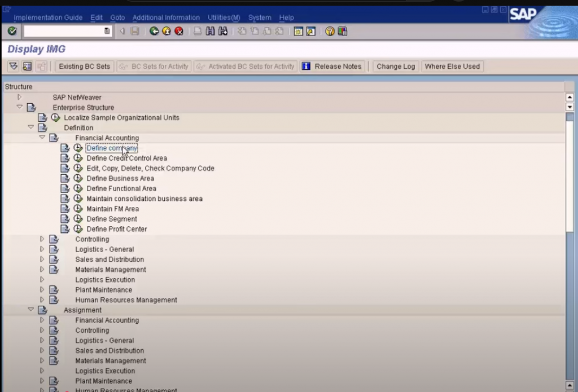
Task: Open the Additional Information menu
Action: coord(166,17)
